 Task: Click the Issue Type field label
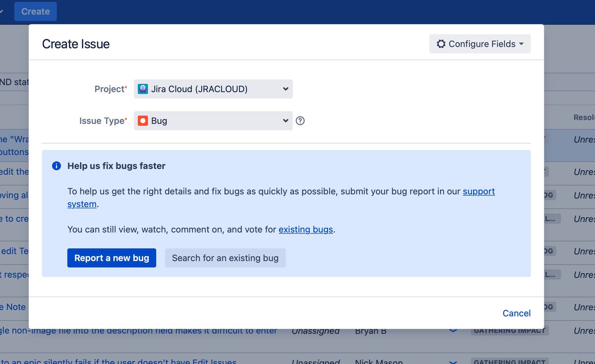102,121
